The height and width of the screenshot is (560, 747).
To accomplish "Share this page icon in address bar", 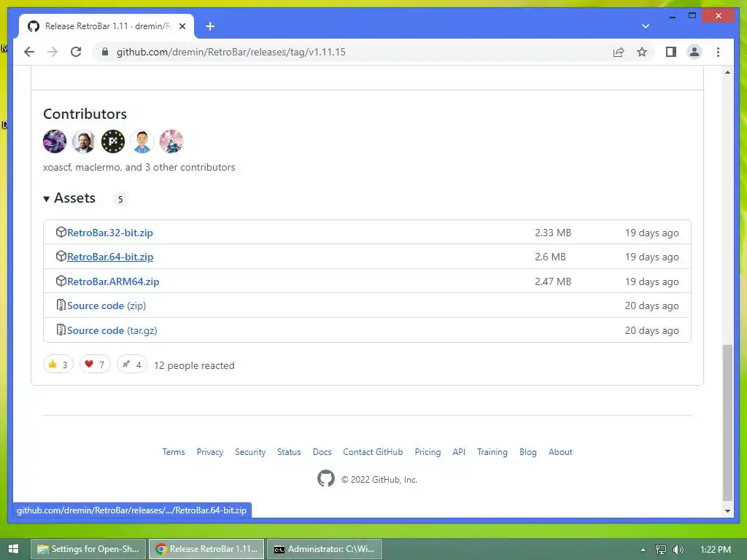I will tap(619, 52).
